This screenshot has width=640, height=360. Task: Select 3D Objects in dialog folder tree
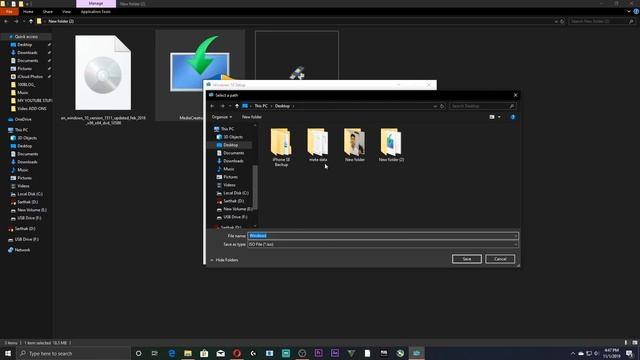coord(233,137)
